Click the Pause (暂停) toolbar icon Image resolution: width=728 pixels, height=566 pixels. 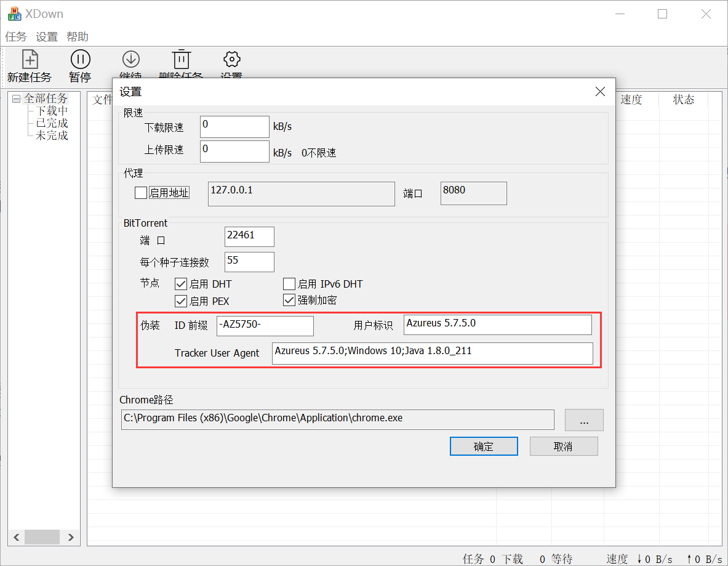[x=80, y=60]
